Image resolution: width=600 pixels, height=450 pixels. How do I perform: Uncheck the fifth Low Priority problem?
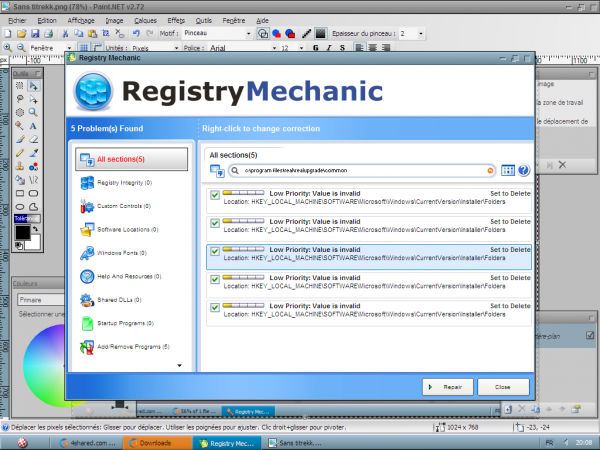[x=214, y=307]
